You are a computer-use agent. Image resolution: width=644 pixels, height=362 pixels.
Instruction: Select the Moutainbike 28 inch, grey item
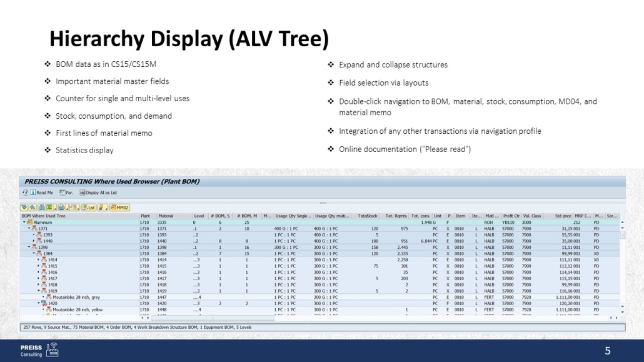(x=76, y=297)
